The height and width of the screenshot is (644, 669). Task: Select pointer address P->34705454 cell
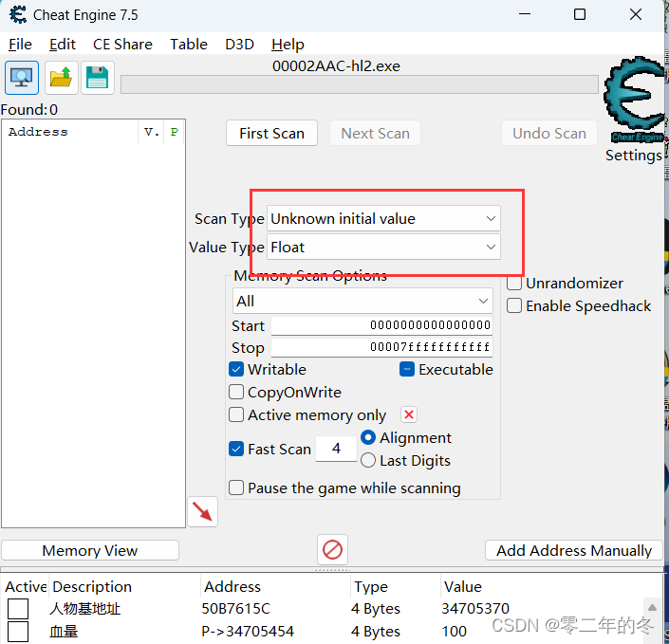248,632
